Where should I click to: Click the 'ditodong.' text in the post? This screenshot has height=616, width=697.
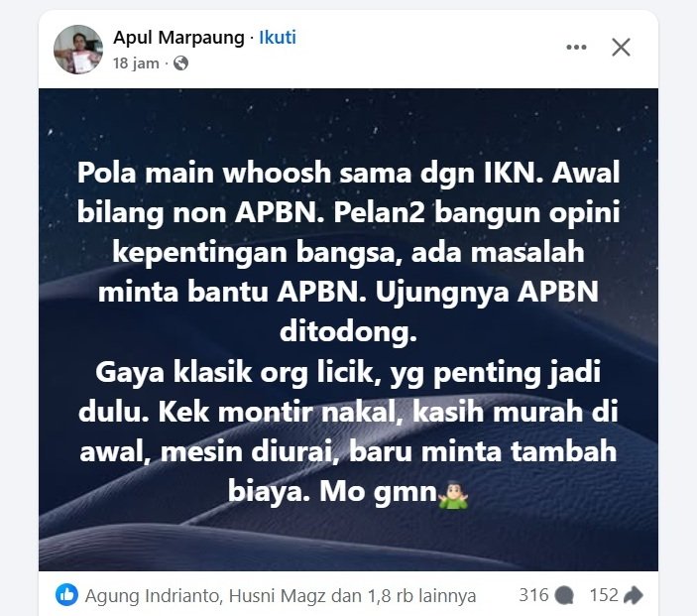coord(348,331)
